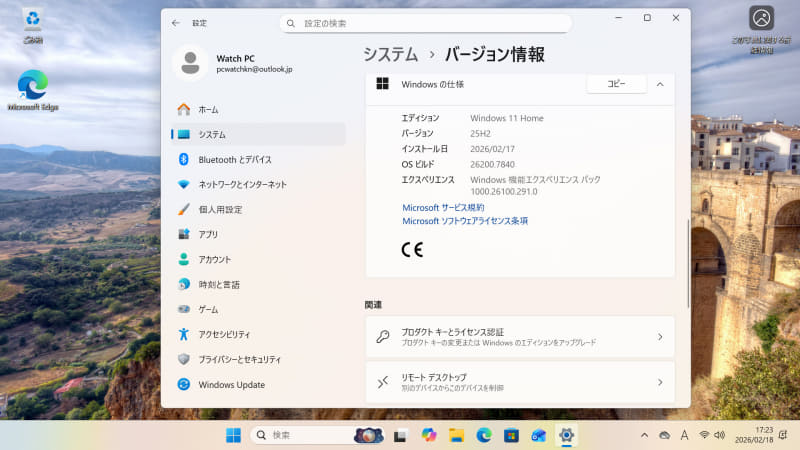
Task: Open リモート デスクトップ chevron
Action: point(660,382)
